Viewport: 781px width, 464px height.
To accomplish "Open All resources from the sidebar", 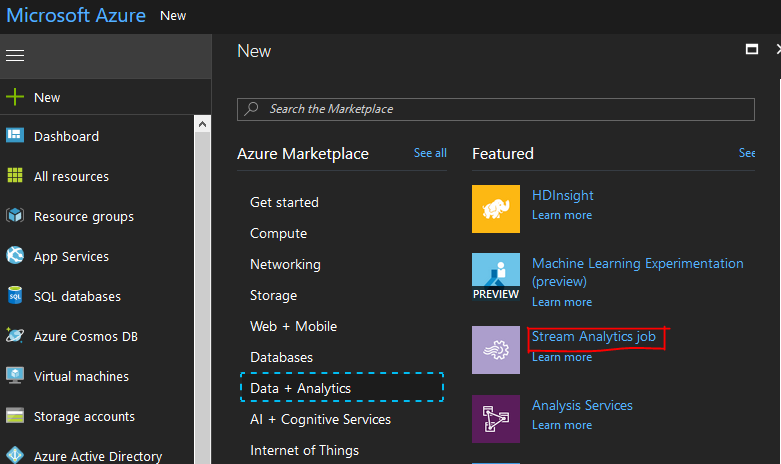I will [71, 177].
